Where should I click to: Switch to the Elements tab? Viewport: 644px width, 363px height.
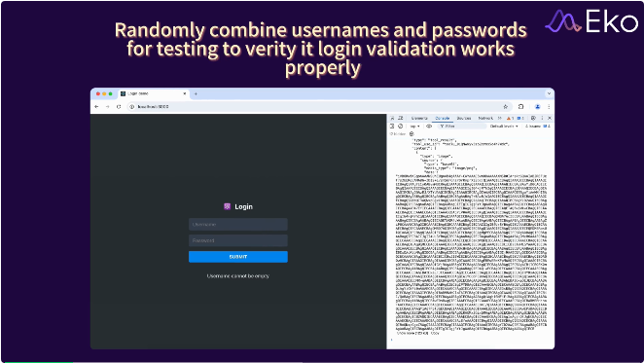point(419,118)
